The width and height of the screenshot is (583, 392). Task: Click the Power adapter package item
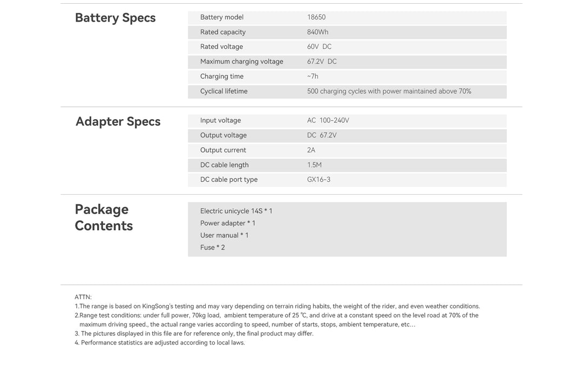coord(227,223)
